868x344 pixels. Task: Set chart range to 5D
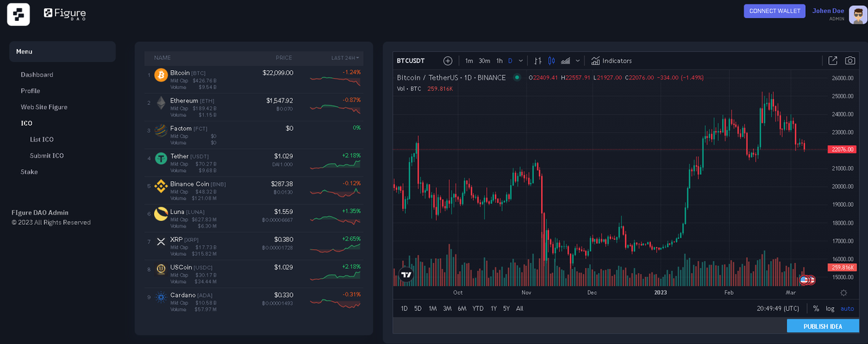tap(418, 309)
